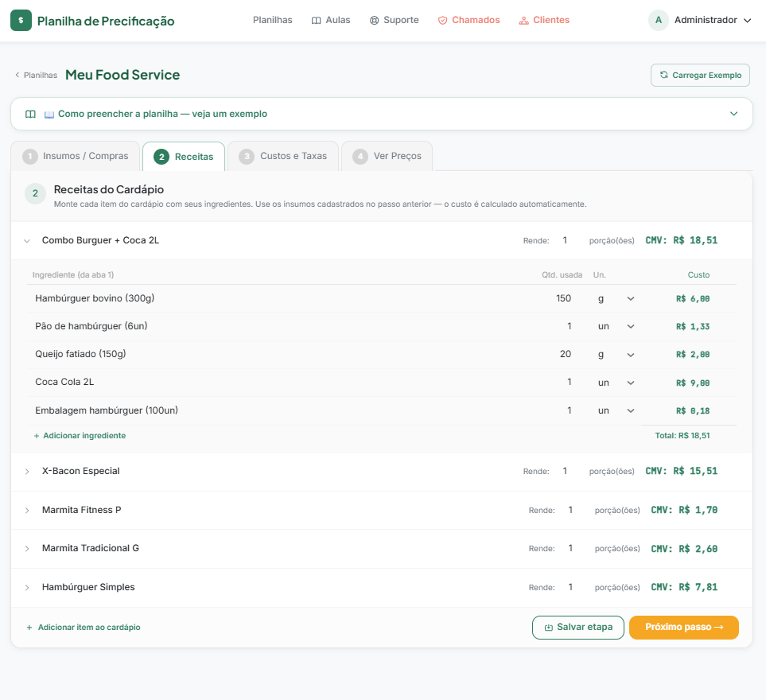
Task: Click the Chamados shield icon
Action: click(442, 21)
